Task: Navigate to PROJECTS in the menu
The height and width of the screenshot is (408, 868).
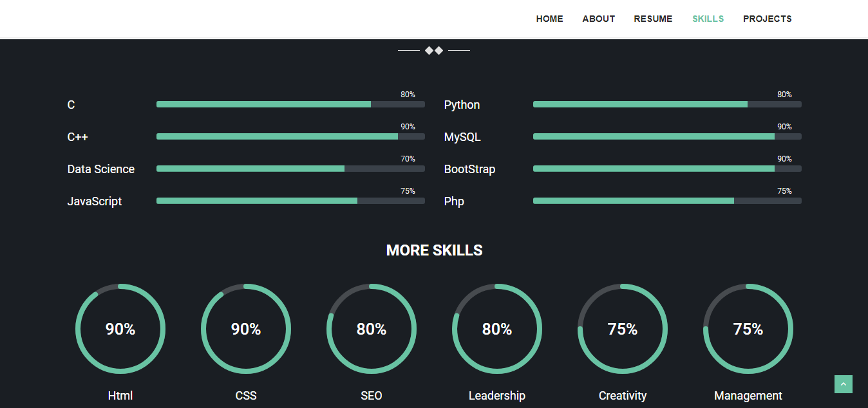Action: pos(768,19)
